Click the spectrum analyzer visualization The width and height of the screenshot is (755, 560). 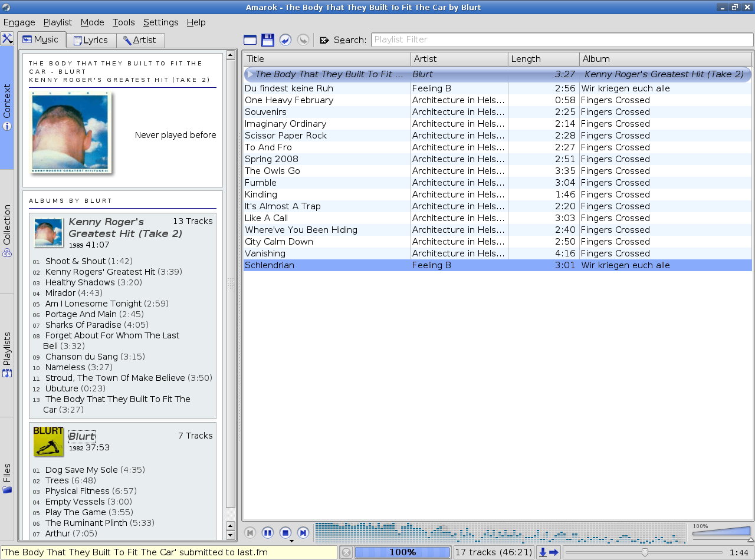pyautogui.click(x=500, y=533)
